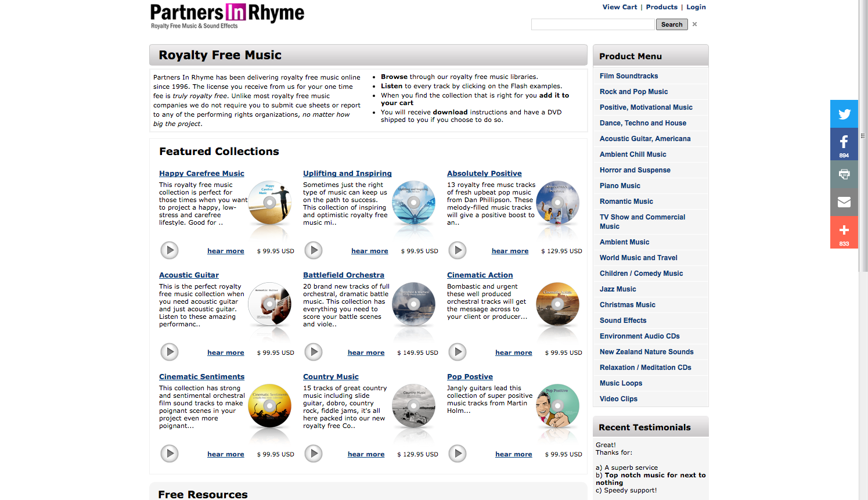The height and width of the screenshot is (500, 868).
Task: Share page via Twitter icon
Action: point(844,114)
